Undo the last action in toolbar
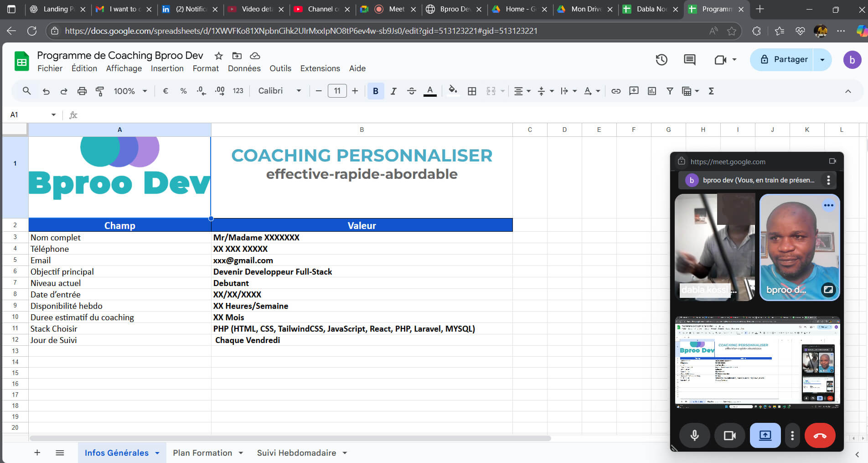Image resolution: width=868 pixels, height=463 pixels. 46,91
